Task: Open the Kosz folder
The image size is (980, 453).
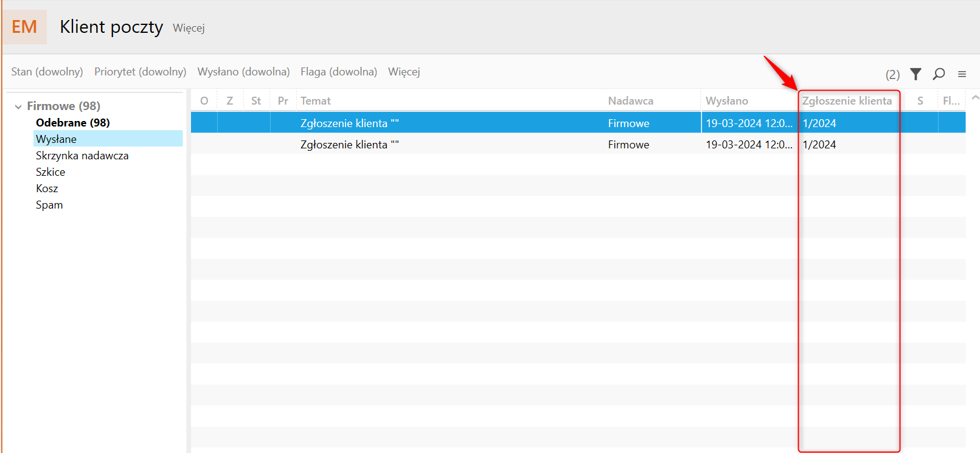Action: point(47,188)
